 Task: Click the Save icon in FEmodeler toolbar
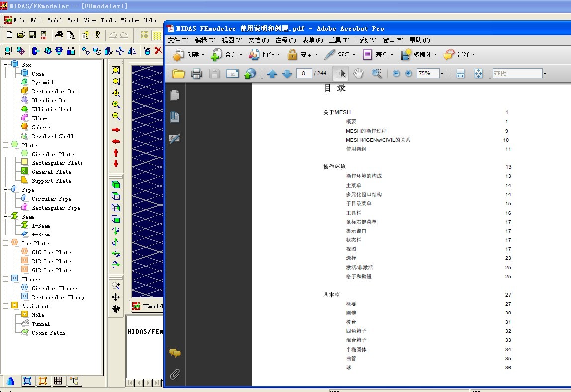tap(32, 35)
